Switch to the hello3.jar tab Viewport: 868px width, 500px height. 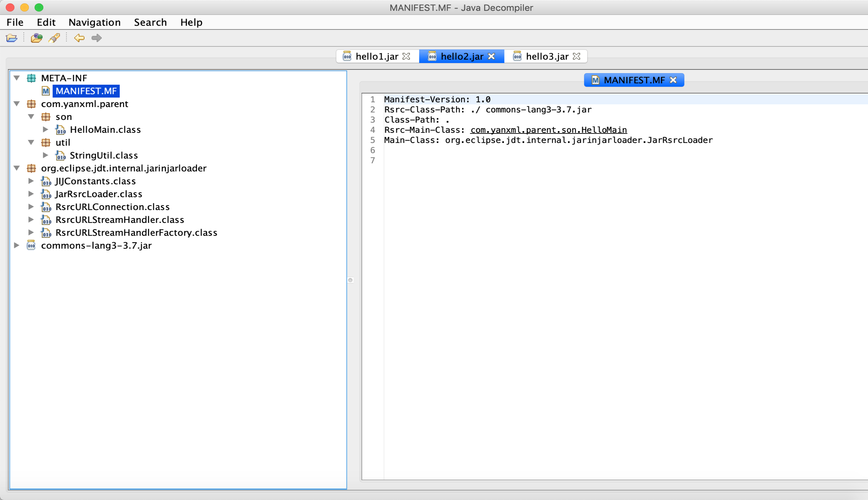pos(546,56)
